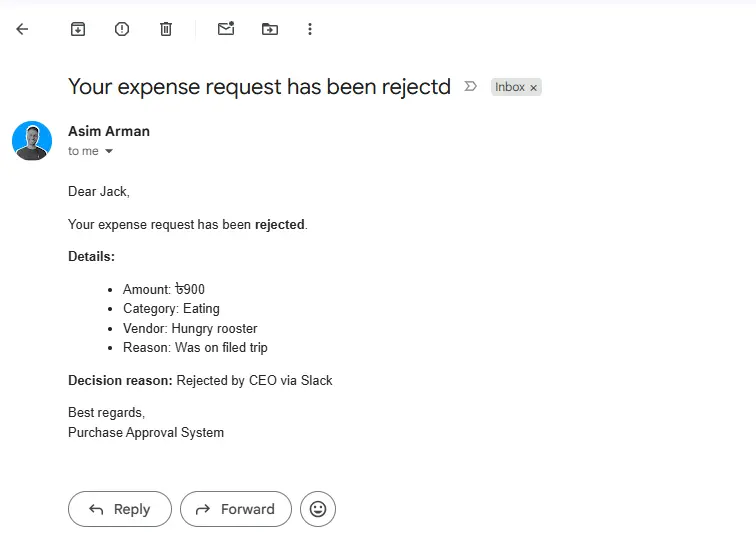Click sender name Asim Arman
The height and width of the screenshot is (550, 756).
(109, 131)
